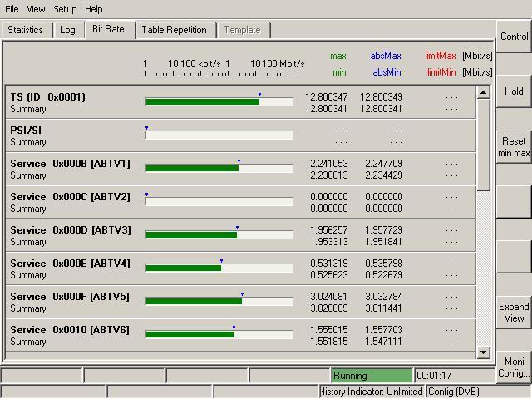The height and width of the screenshot is (399, 532).
Task: Open the View menu
Action: pyautogui.click(x=36, y=9)
